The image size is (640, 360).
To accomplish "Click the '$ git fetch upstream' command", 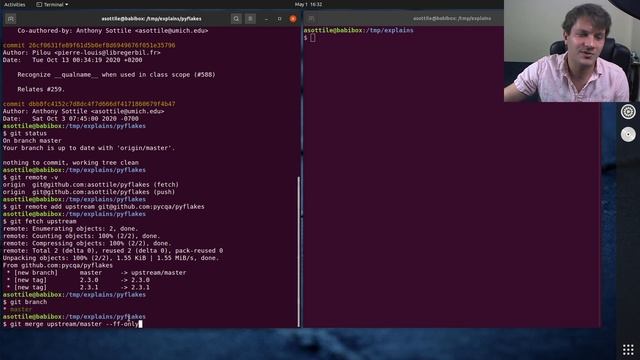I will coord(40,222).
